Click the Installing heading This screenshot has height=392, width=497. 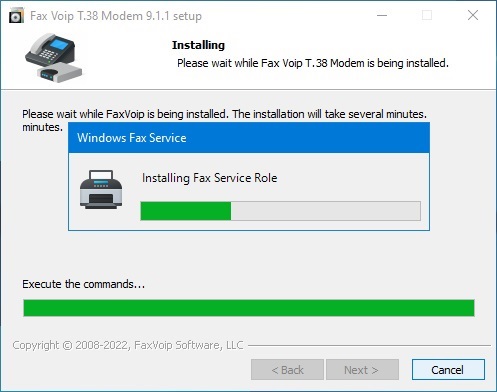click(198, 45)
